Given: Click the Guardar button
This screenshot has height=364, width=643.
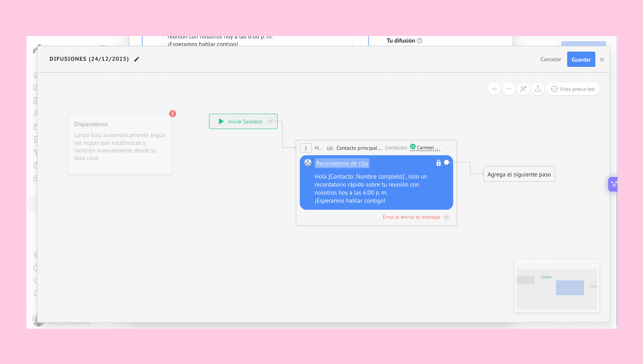Looking at the screenshot, I should 581,60.
